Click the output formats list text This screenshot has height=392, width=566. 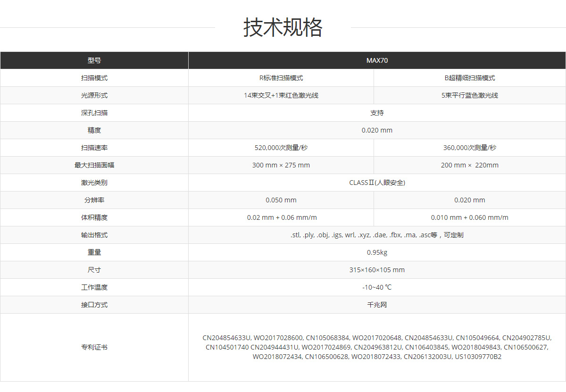(377, 235)
